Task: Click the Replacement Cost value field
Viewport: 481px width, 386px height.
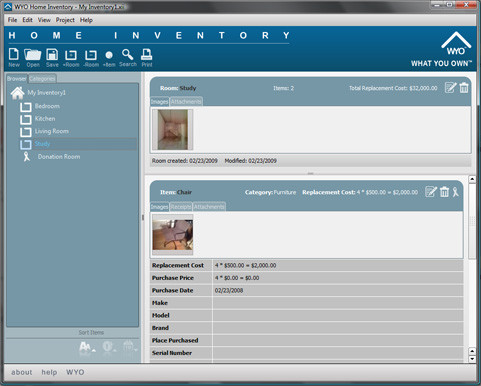Action: [x=338, y=265]
